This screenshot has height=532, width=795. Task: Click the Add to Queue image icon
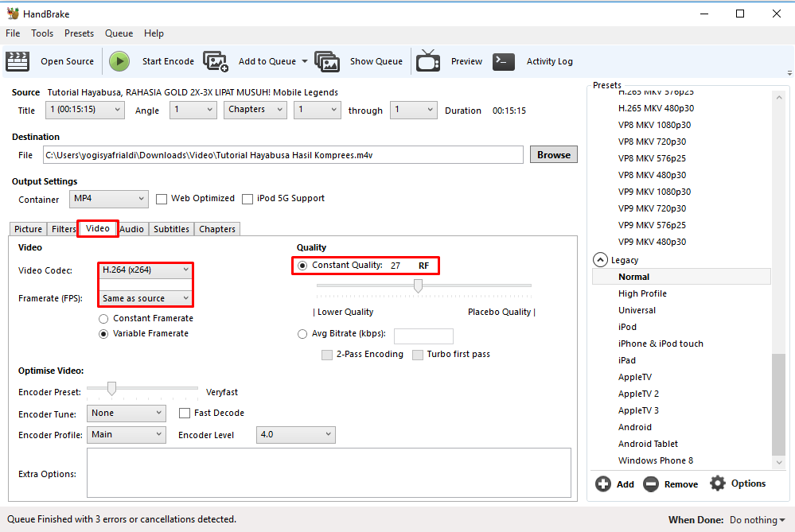point(216,61)
